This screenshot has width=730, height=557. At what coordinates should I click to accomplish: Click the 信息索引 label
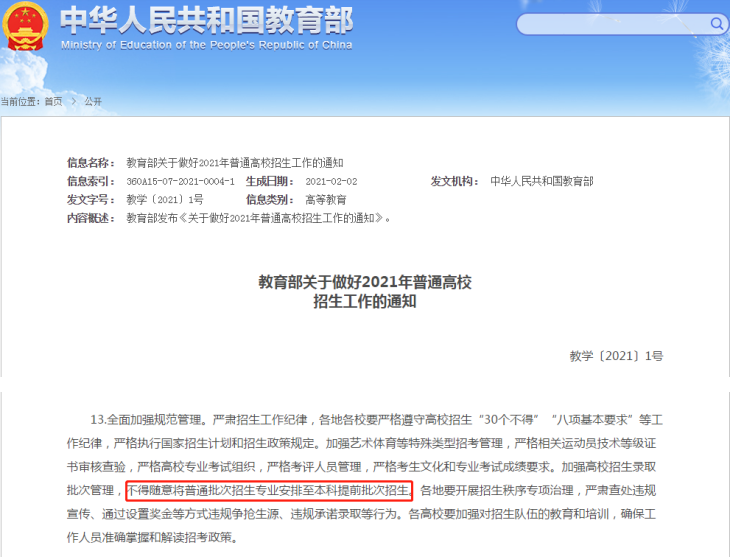91,181
